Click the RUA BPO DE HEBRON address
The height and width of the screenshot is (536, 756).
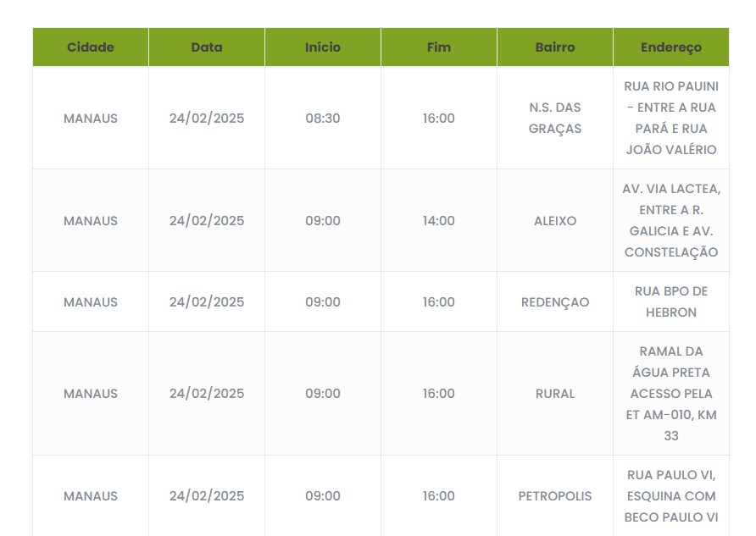coord(671,302)
